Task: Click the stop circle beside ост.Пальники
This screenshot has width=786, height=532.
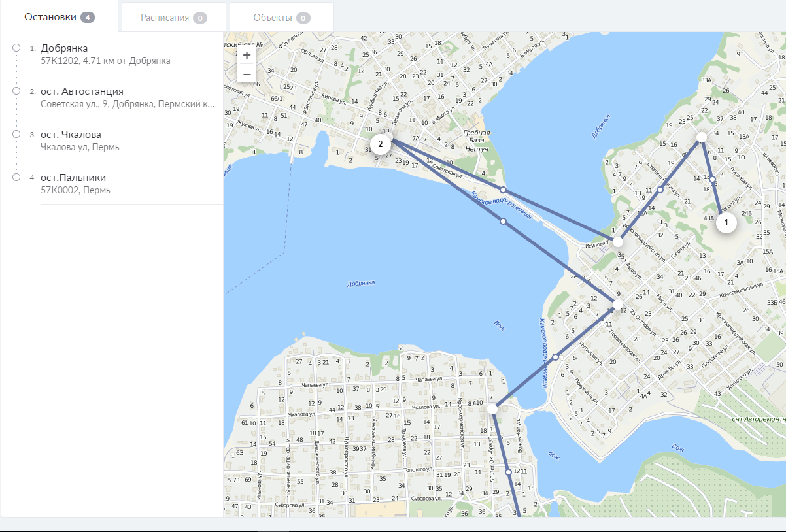Action: (x=16, y=177)
